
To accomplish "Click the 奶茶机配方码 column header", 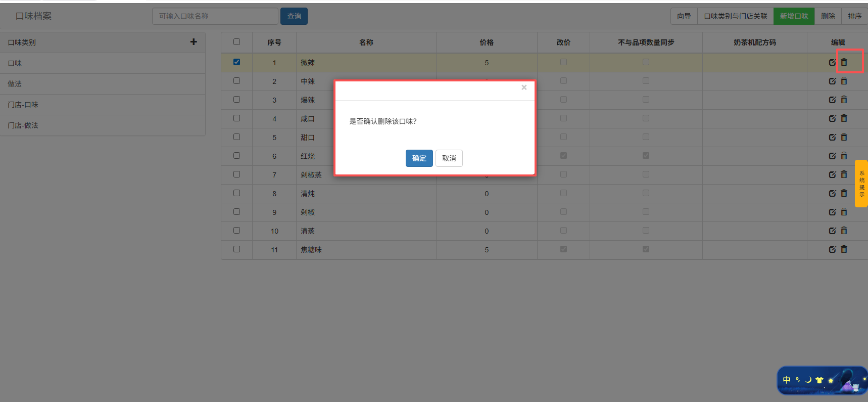I will coord(755,42).
